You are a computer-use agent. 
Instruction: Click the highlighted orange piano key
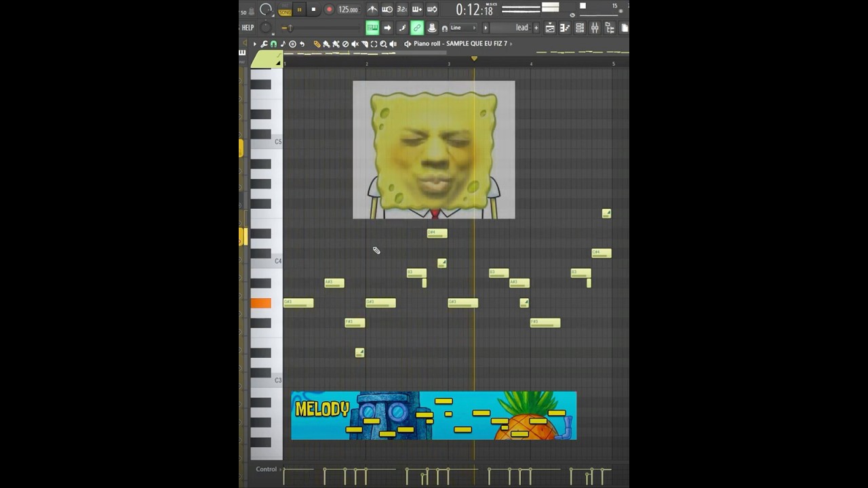261,303
